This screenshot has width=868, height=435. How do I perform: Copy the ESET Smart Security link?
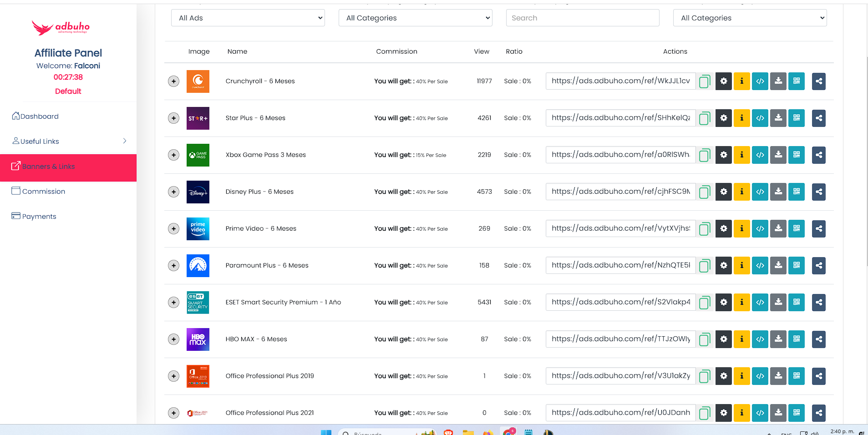[705, 303]
